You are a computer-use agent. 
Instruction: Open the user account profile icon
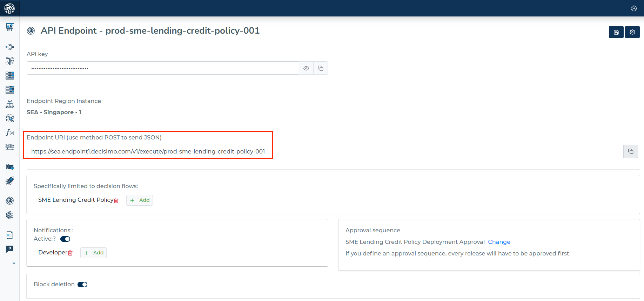click(x=634, y=8)
